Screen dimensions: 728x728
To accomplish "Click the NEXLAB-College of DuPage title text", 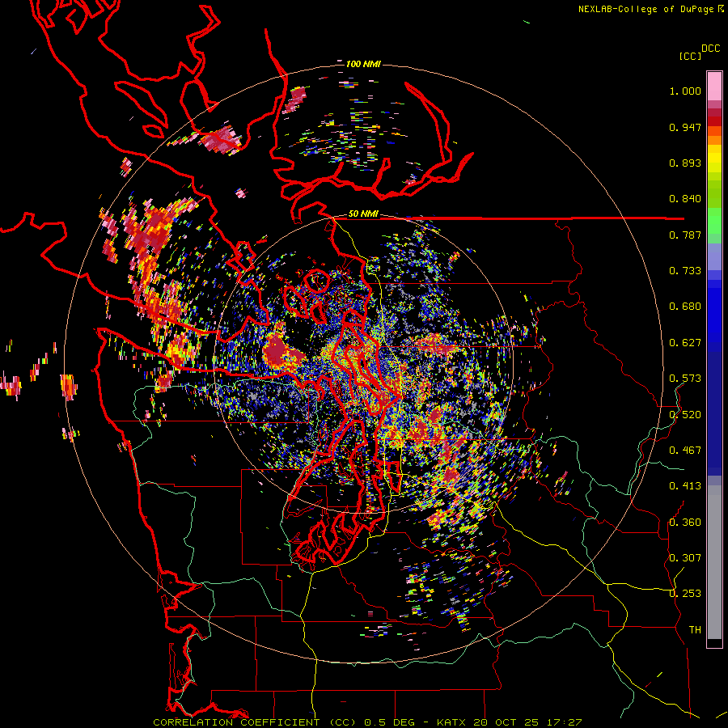I will coord(646,9).
